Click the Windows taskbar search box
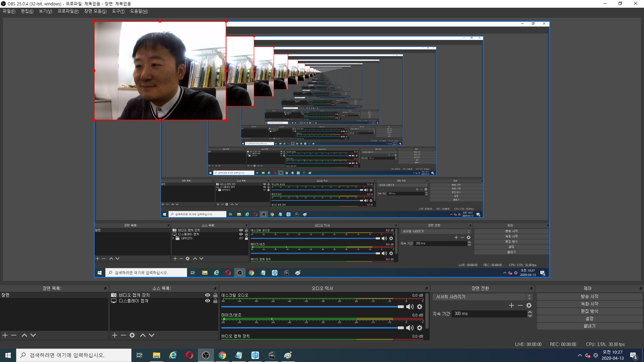Viewport: 644px width, 362px height. pos(74,355)
